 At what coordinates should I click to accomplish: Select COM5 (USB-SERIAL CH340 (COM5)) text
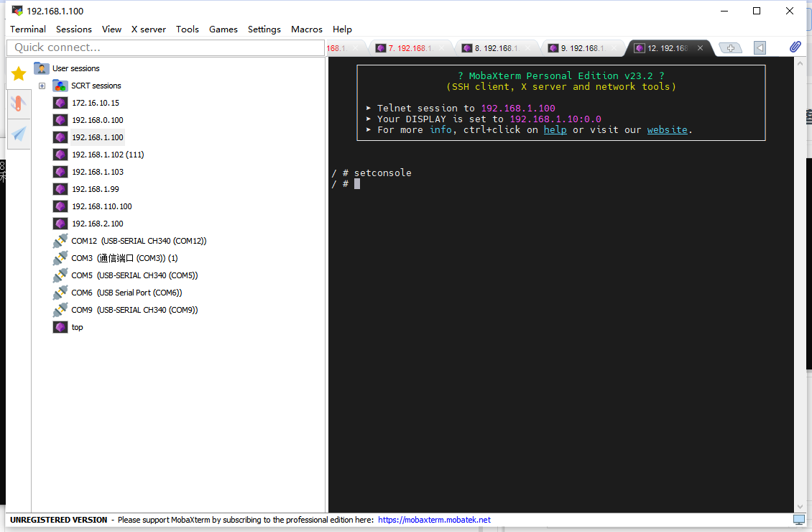pos(134,275)
